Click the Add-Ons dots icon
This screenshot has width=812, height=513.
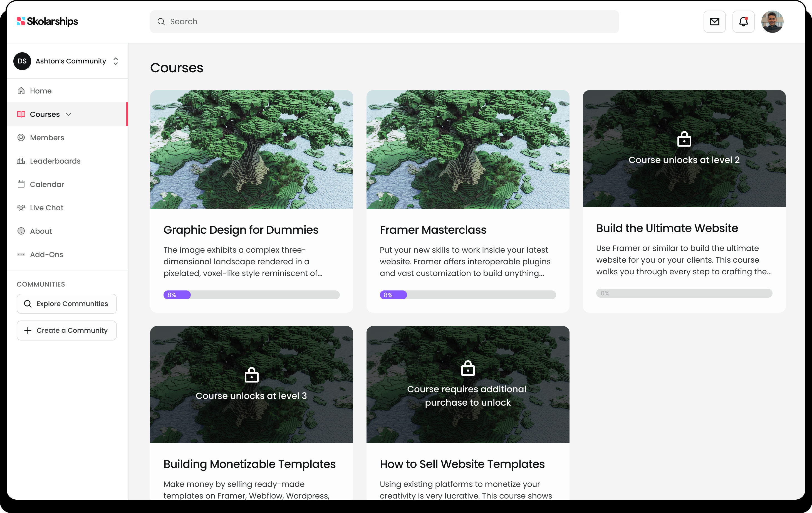click(x=21, y=254)
